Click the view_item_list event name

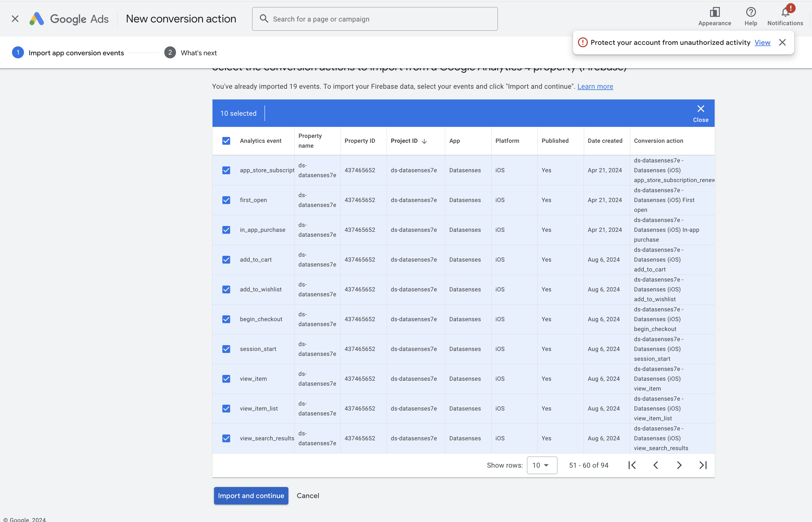[259, 408]
